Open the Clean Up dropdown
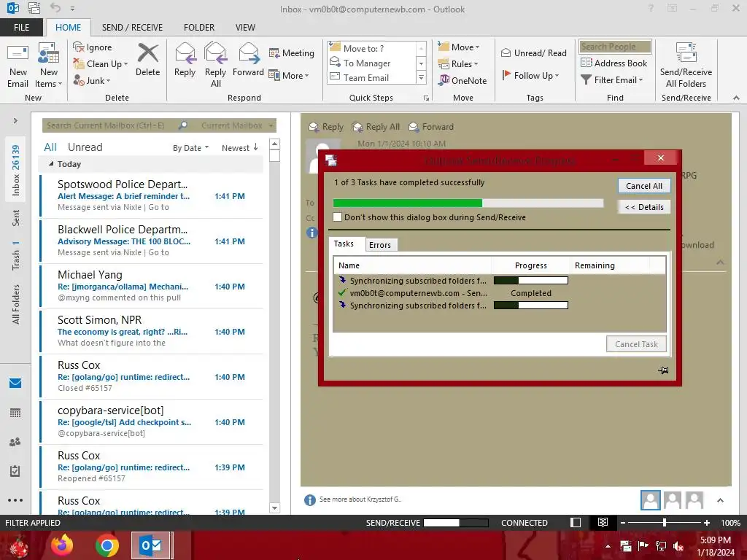Image resolution: width=747 pixels, height=560 pixels. [x=101, y=64]
